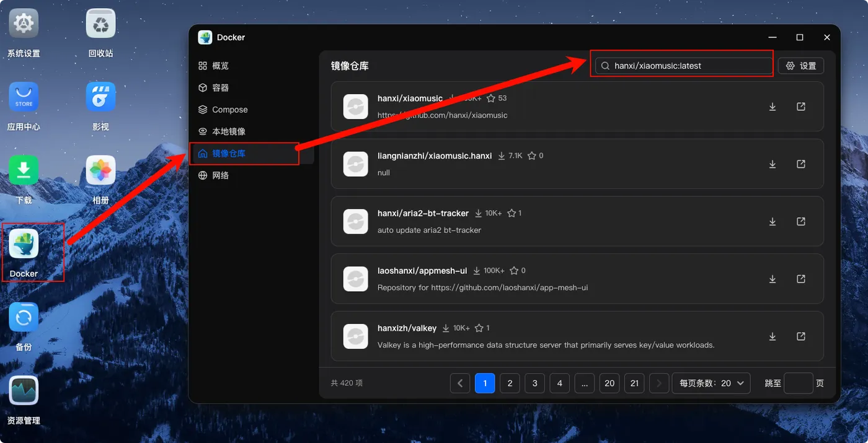Click the ellipsis pagination button
This screenshot has width=868, height=443.
click(585, 384)
